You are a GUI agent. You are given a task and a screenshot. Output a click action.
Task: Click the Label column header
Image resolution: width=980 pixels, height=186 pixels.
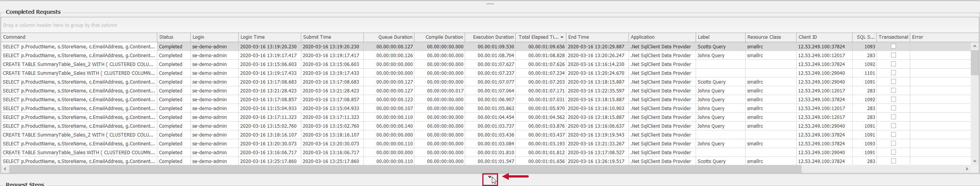pos(721,37)
